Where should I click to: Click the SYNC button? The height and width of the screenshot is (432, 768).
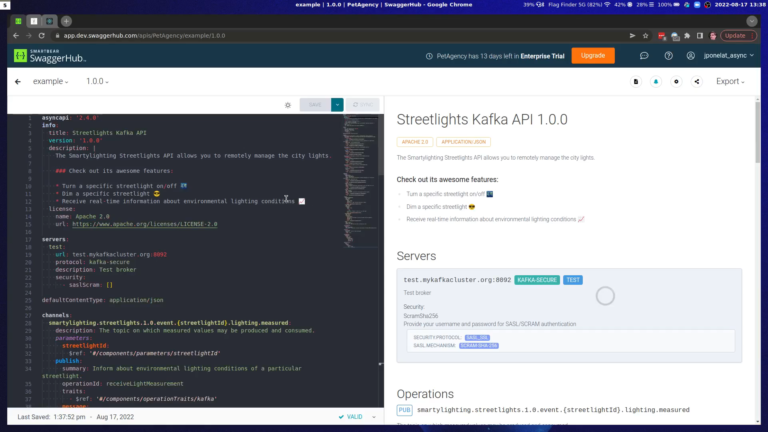[x=362, y=105]
